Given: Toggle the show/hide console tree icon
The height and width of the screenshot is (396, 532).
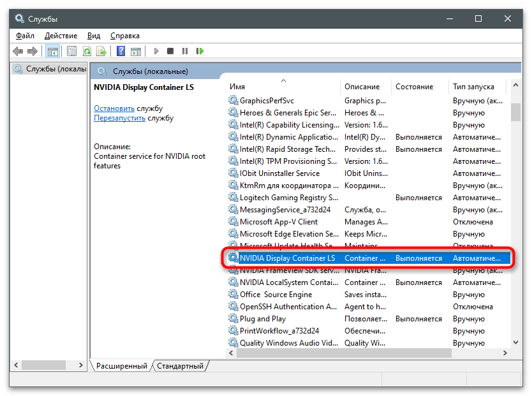Looking at the screenshot, I should (x=53, y=51).
